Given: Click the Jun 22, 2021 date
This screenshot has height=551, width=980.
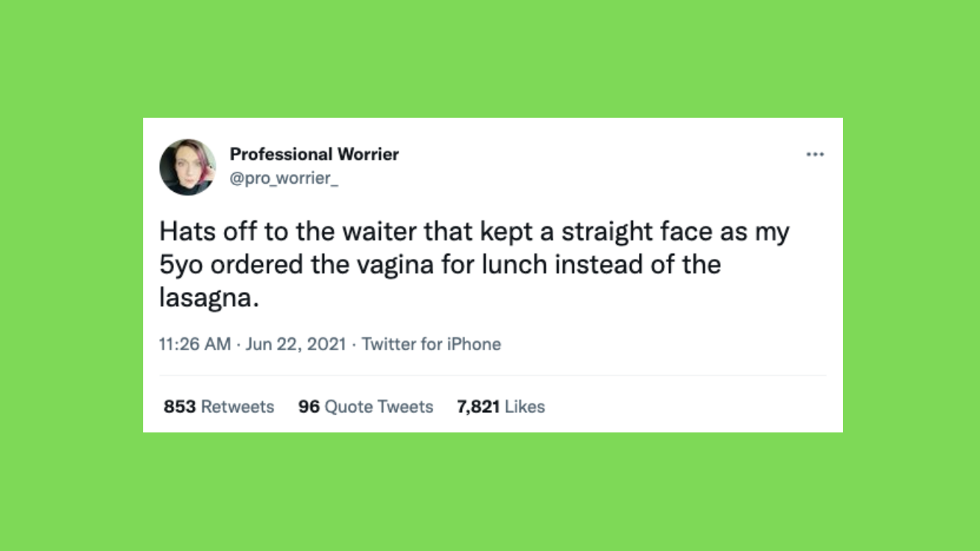Looking at the screenshot, I should pos(295,344).
